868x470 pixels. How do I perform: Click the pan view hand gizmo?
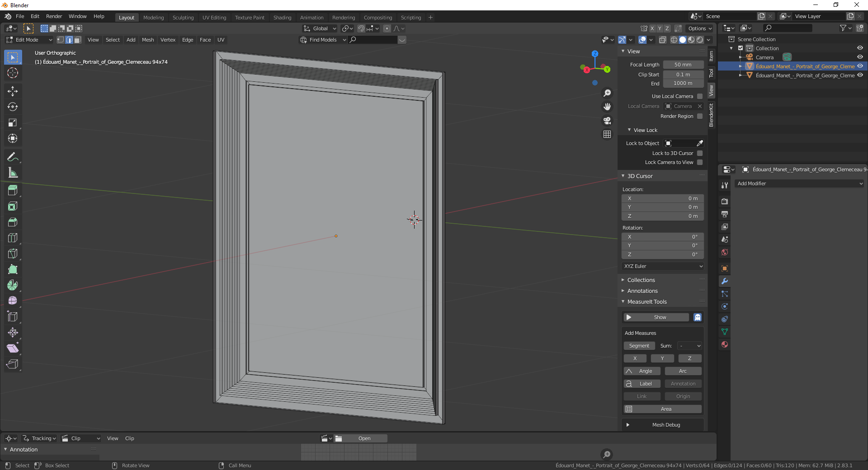point(607,107)
